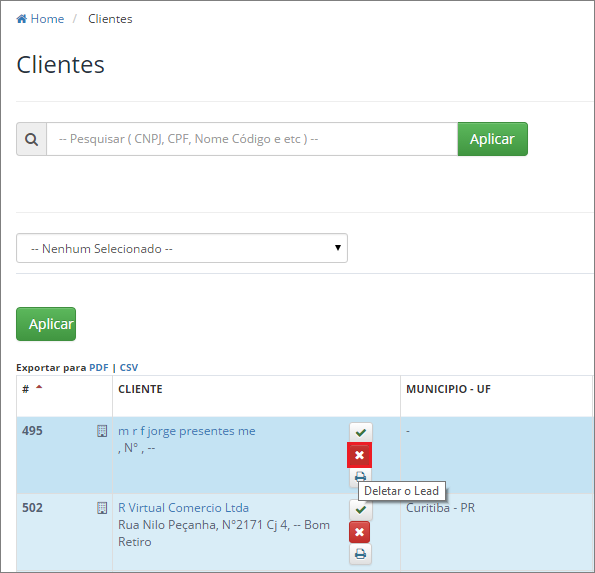Click the Home icon in breadcrumb
The height and width of the screenshot is (573, 595).
pyautogui.click(x=22, y=19)
